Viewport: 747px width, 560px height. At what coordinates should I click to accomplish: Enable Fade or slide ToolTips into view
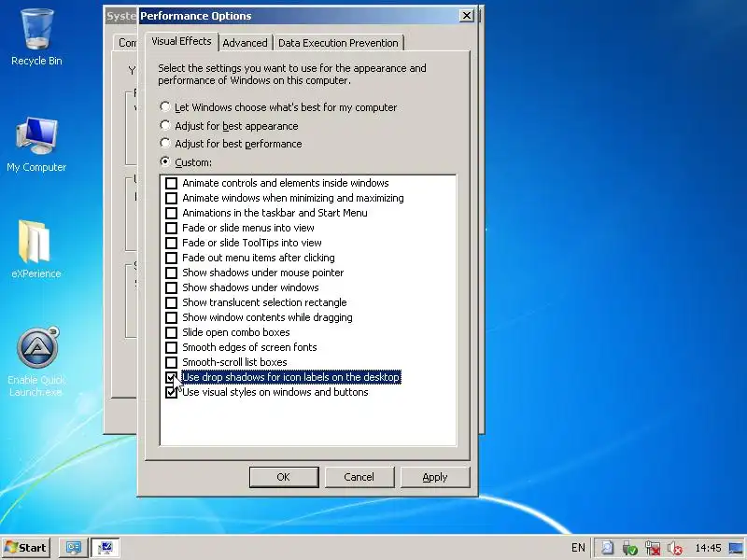171,243
